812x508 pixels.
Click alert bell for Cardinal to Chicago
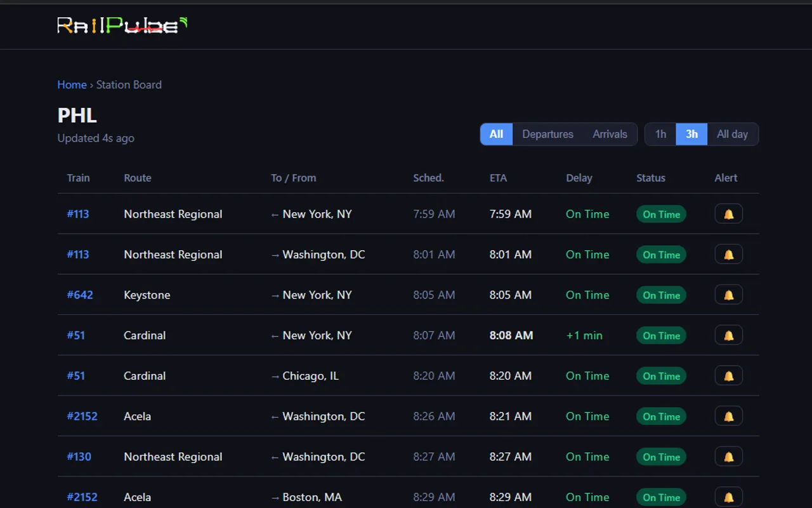pos(728,376)
